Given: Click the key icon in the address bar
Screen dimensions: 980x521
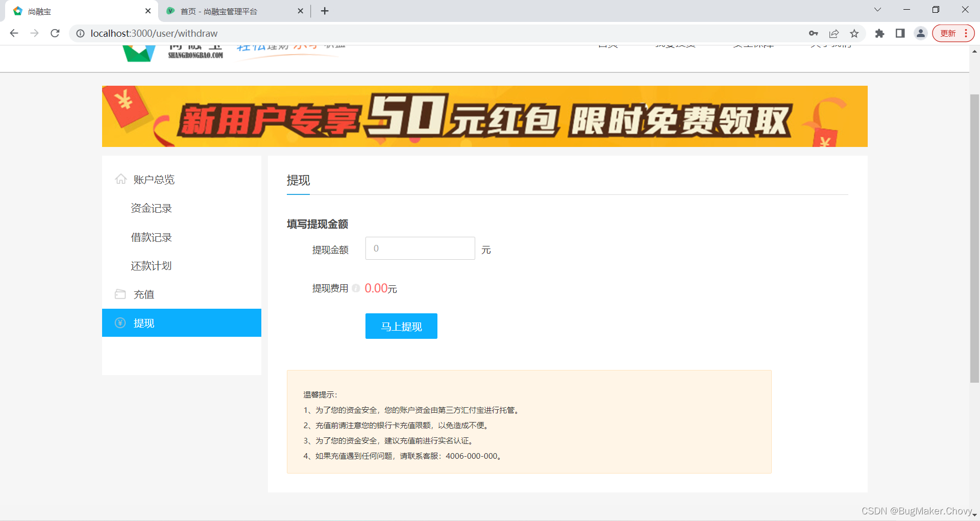Looking at the screenshot, I should tap(814, 33).
